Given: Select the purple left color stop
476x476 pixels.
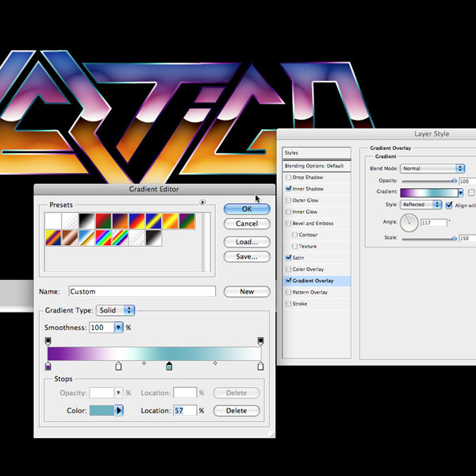Looking at the screenshot, I should (x=48, y=366).
